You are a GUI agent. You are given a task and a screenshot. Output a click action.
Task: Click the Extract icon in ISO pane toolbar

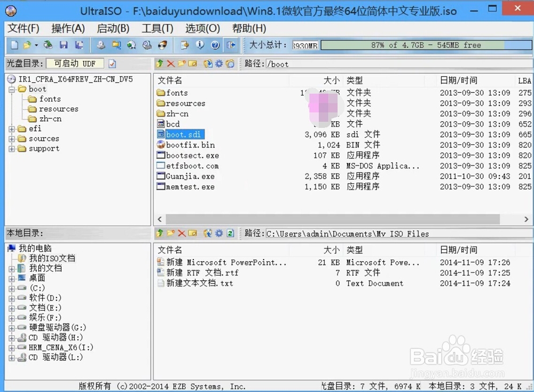pos(208,64)
